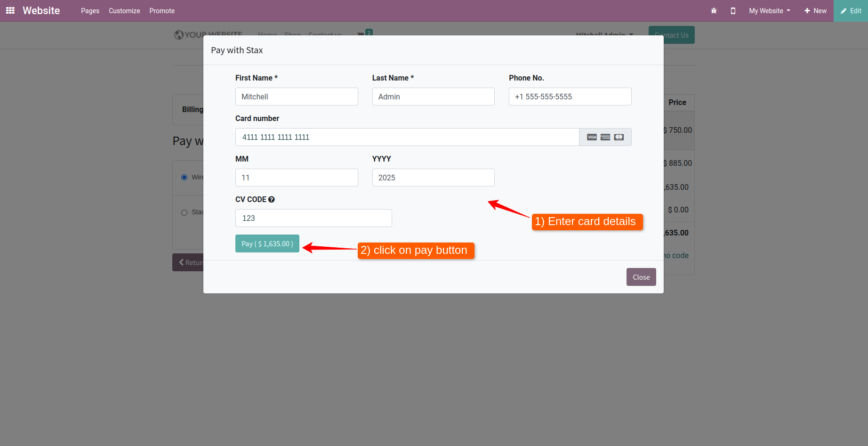Click the $ 885.00 price value

pyautogui.click(x=678, y=163)
